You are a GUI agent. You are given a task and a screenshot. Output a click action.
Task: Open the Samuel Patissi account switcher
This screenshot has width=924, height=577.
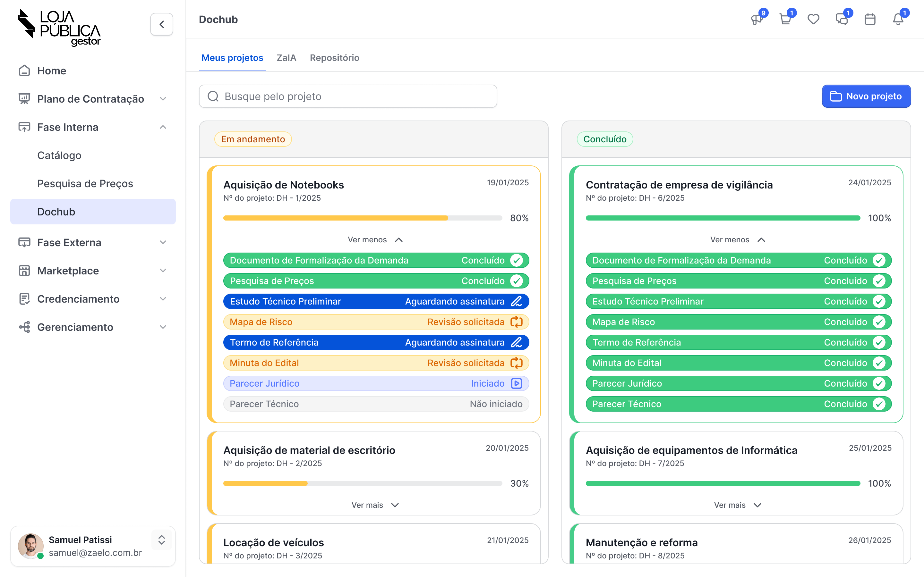tap(161, 539)
